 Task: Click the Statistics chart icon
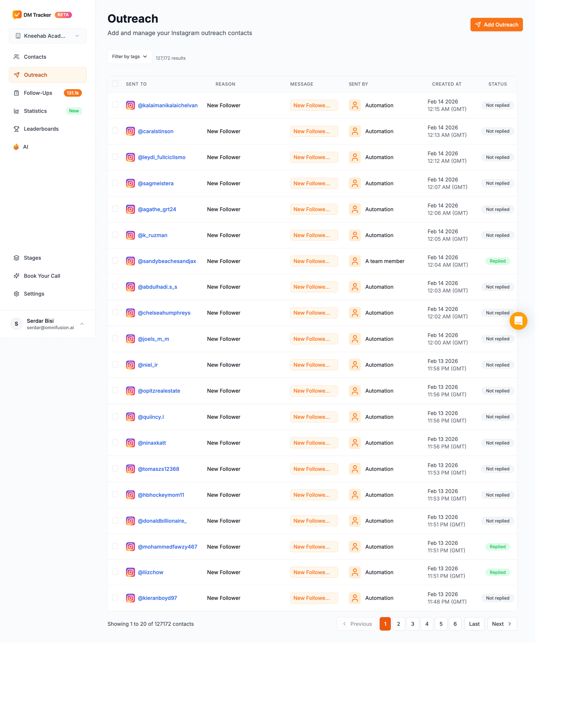click(16, 111)
